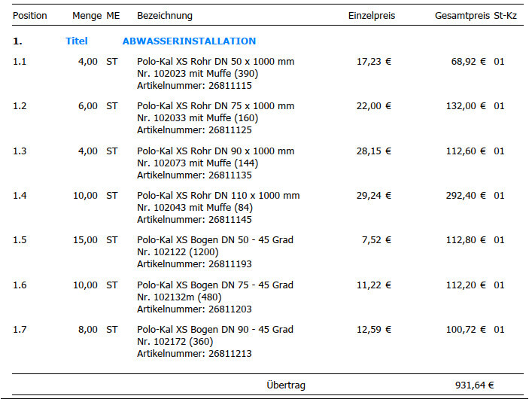Click the Gesamtpreis column header

(x=462, y=16)
